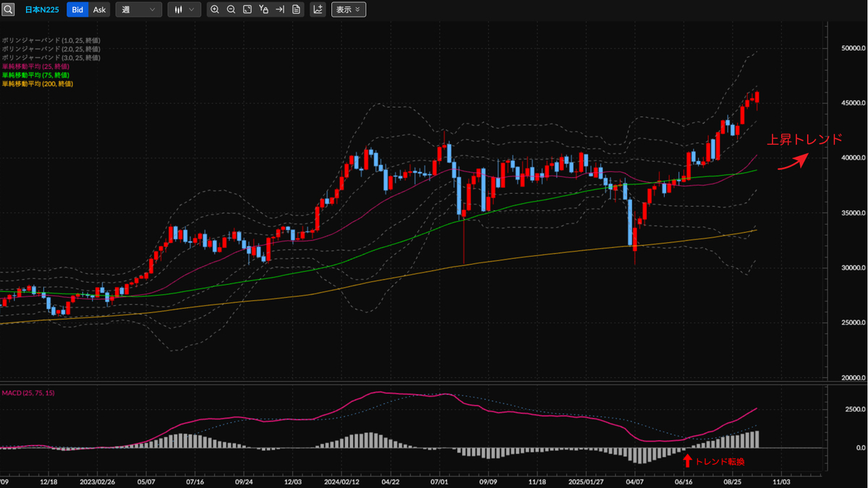
Task: Click the add indicator chart icon
Action: 318,9
